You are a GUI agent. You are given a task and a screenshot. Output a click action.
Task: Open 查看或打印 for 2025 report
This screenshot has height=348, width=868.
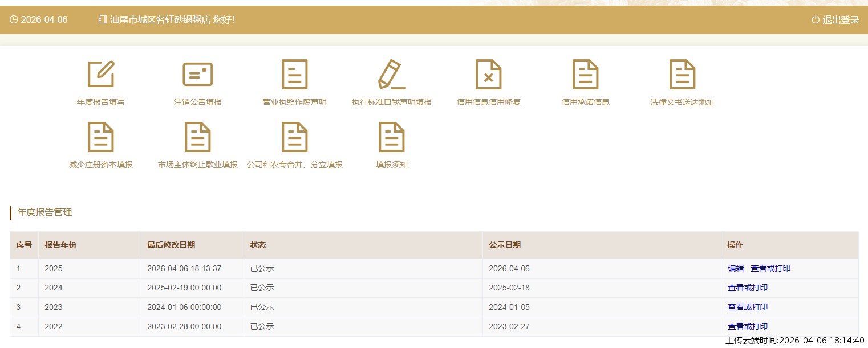770,268
